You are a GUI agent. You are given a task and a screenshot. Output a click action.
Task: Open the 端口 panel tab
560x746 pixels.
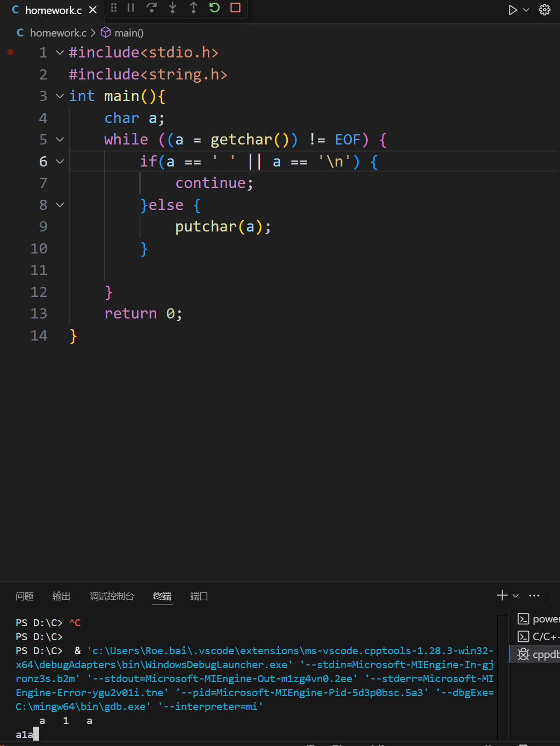click(x=199, y=596)
